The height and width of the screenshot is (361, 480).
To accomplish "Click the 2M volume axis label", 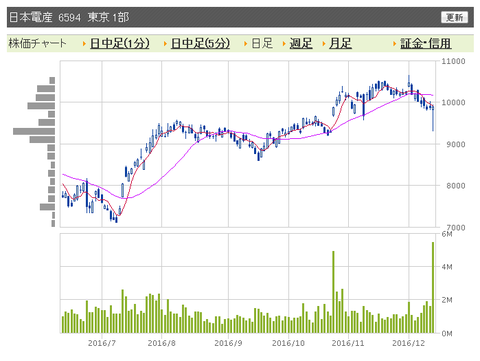I will pyautogui.click(x=447, y=300).
